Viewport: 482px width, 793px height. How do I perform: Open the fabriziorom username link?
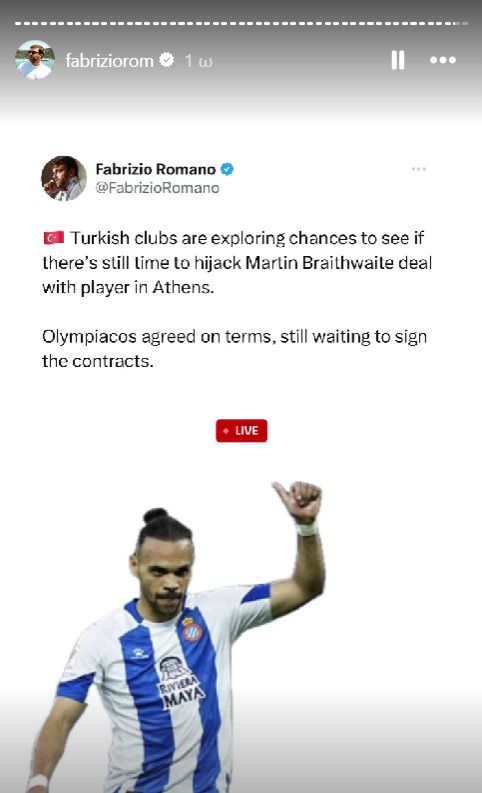109,61
